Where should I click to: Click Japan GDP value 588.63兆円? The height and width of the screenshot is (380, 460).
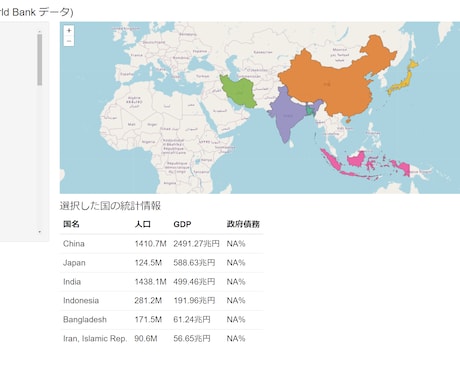tap(194, 263)
